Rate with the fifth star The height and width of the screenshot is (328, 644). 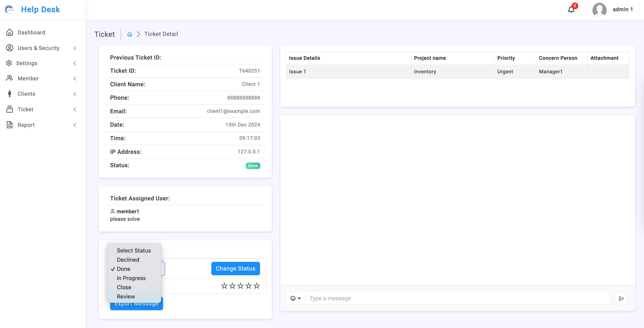[x=256, y=286]
